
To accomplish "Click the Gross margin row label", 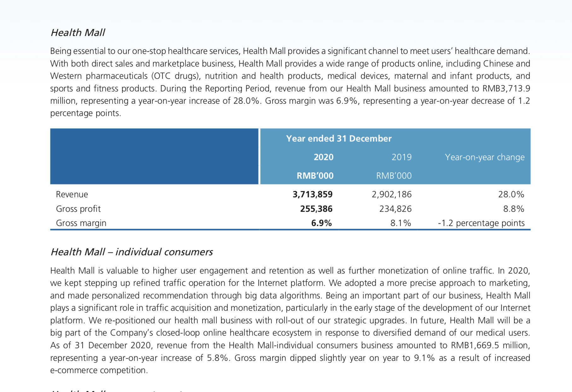I will pos(81,223).
